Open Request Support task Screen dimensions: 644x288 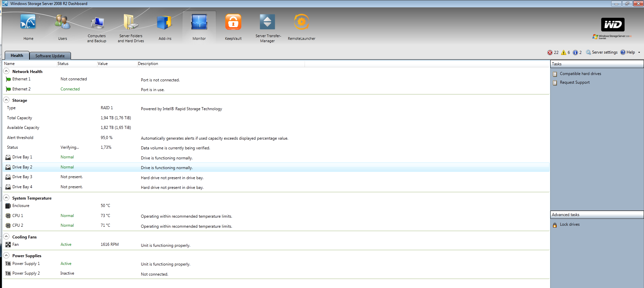[575, 82]
